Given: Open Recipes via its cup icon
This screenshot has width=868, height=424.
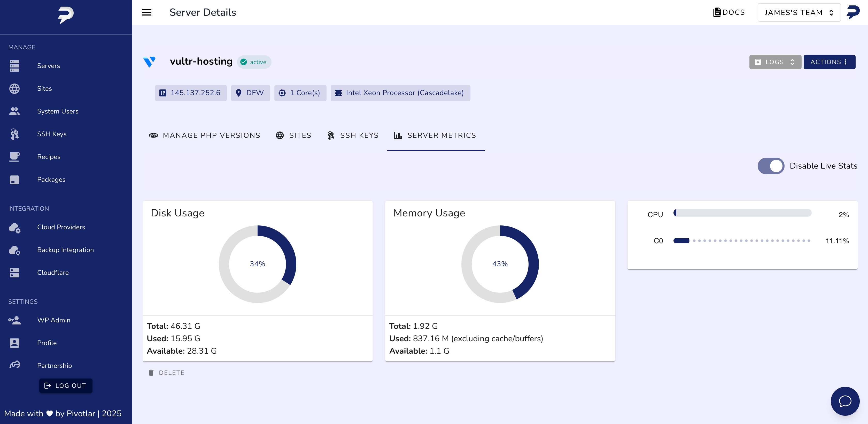Looking at the screenshot, I should tap(14, 157).
